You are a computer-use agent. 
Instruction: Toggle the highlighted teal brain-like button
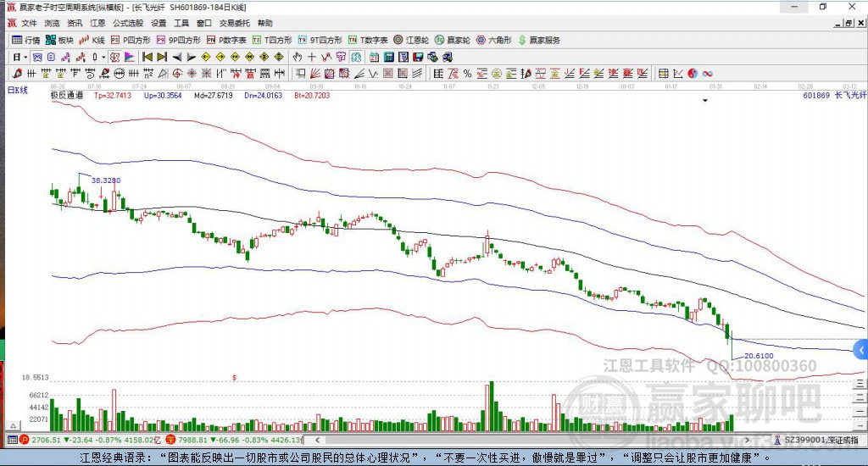coord(355,57)
